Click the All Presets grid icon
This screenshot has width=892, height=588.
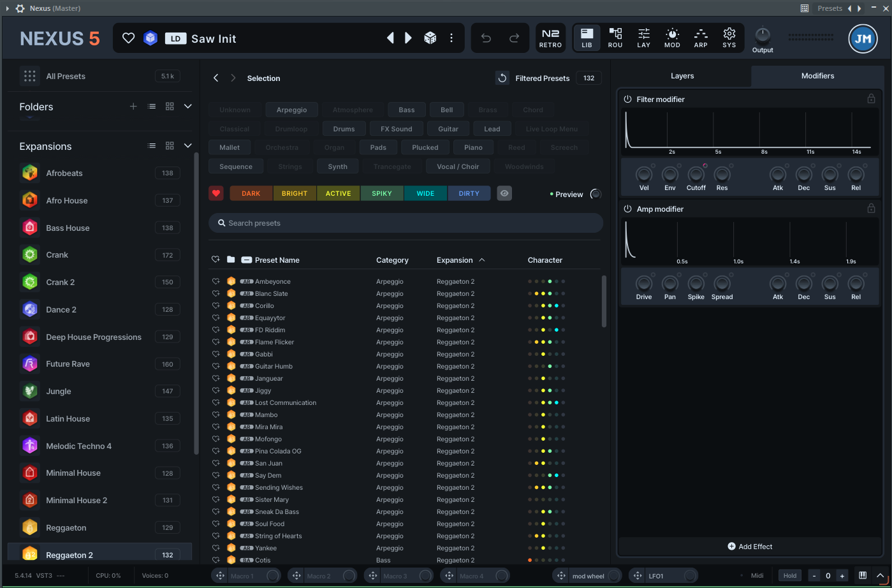pos(29,76)
